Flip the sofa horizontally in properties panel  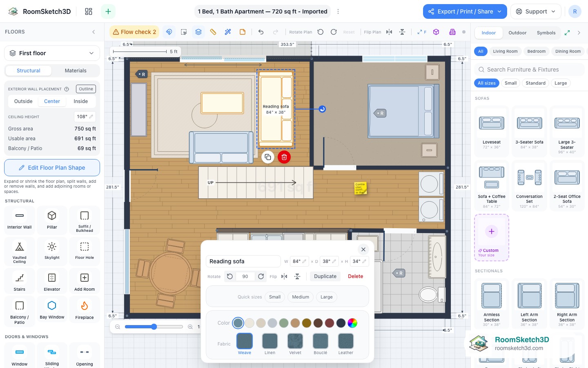pyautogui.click(x=284, y=276)
